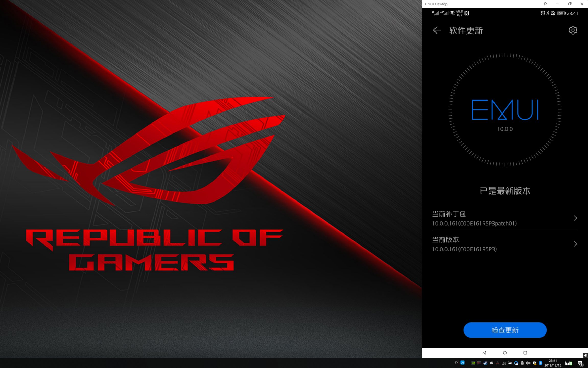This screenshot has height=368, width=588.
Task: Tap the Android recents square button
Action: [525, 353]
